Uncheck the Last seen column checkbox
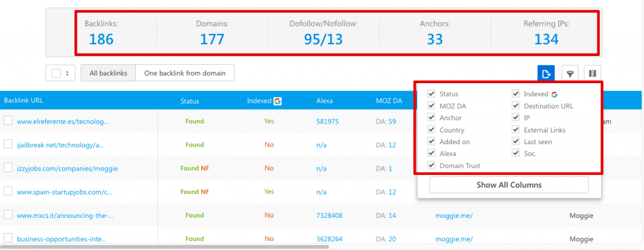 pos(516,142)
